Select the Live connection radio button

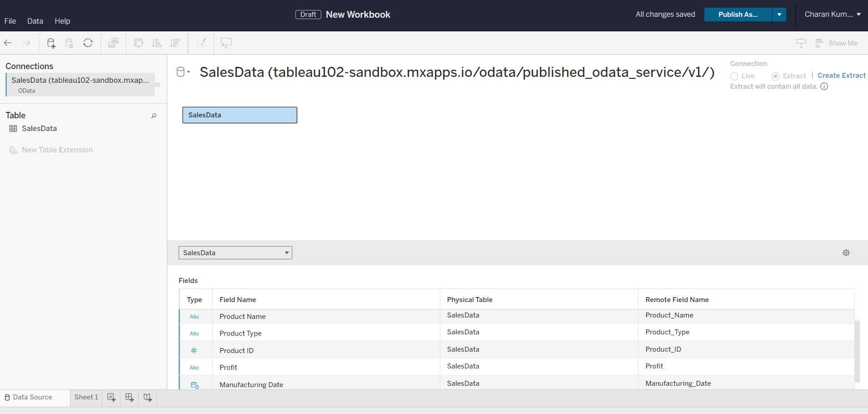[733, 76]
